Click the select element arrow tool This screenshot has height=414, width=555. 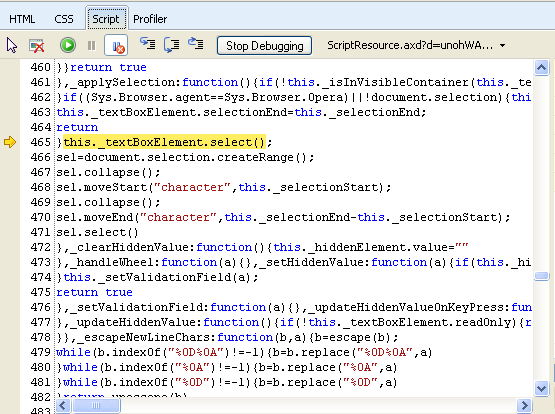[x=12, y=45]
